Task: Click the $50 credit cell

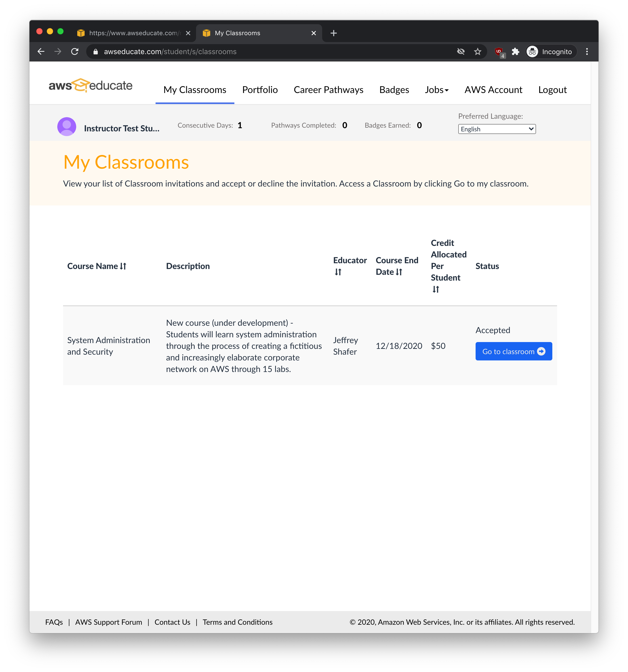Action: 438,346
